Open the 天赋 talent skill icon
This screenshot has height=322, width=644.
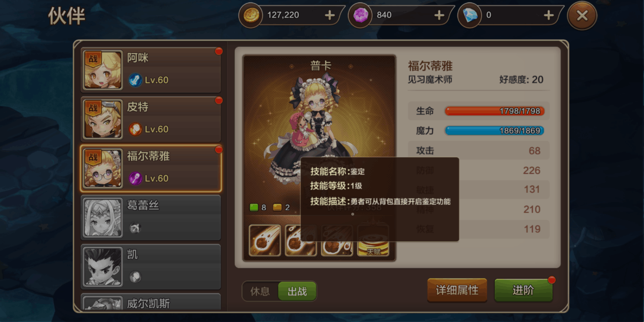[x=373, y=240]
